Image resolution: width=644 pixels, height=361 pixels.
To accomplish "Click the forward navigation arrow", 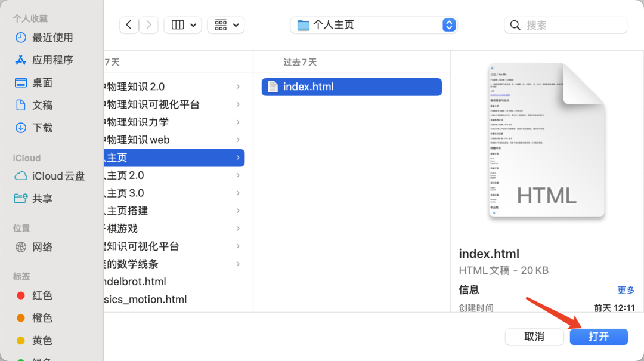I will point(148,25).
